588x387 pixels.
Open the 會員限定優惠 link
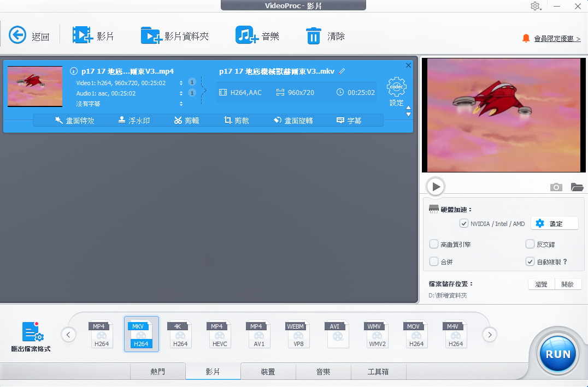pyautogui.click(x=557, y=39)
